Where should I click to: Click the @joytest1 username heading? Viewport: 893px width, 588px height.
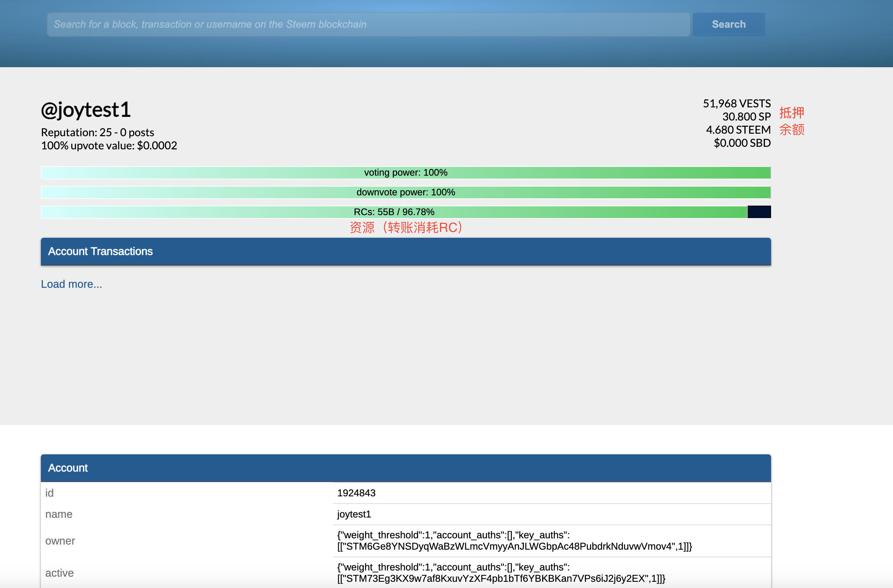click(86, 110)
